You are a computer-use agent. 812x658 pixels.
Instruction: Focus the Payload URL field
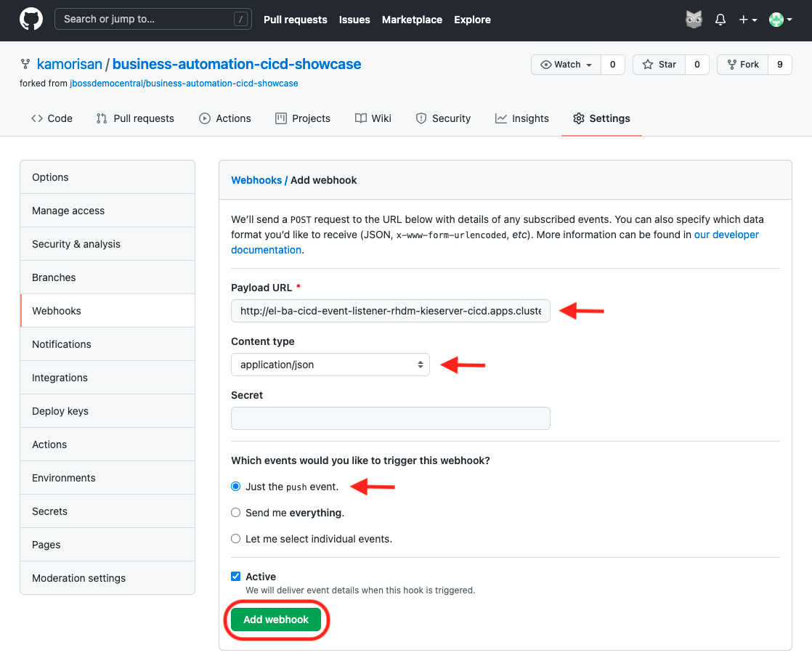click(x=391, y=311)
